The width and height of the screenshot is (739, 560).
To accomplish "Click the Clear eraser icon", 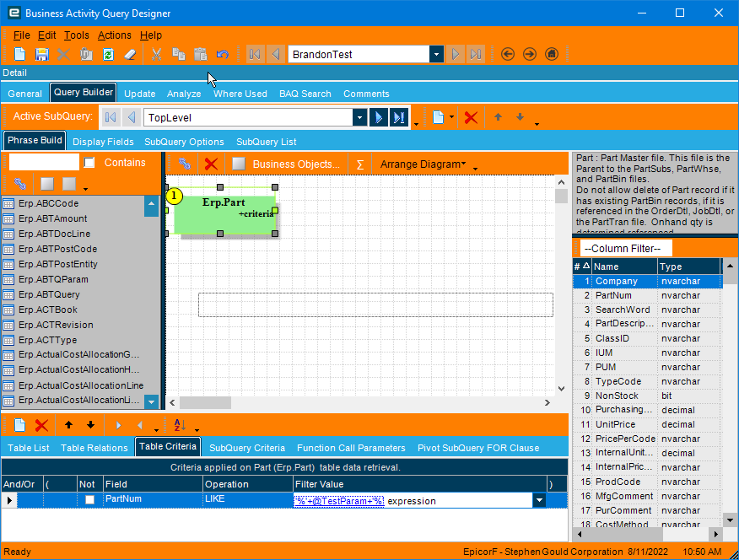I will (130, 54).
